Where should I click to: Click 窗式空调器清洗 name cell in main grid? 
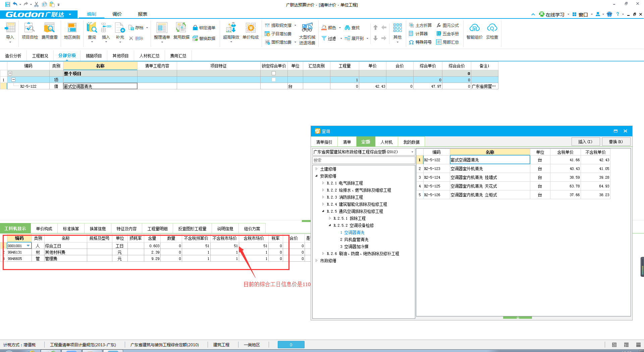click(x=100, y=86)
